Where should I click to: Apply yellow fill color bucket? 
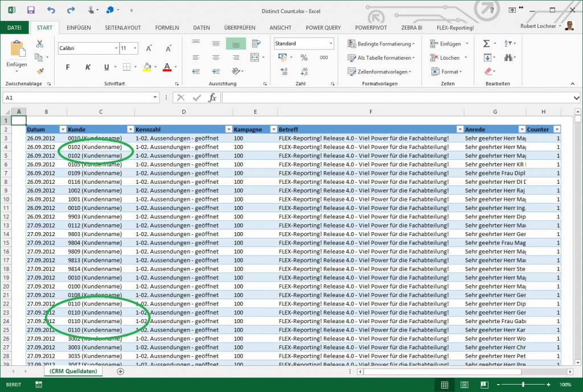147,67
